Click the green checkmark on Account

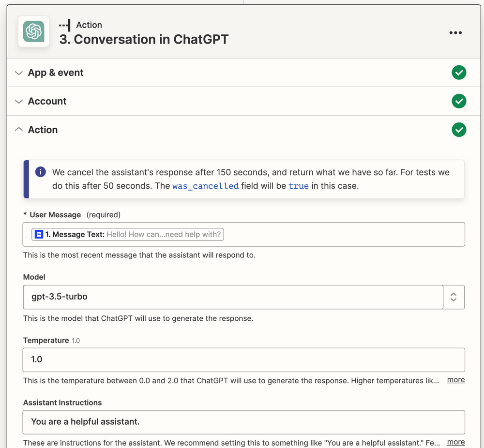[x=458, y=101]
